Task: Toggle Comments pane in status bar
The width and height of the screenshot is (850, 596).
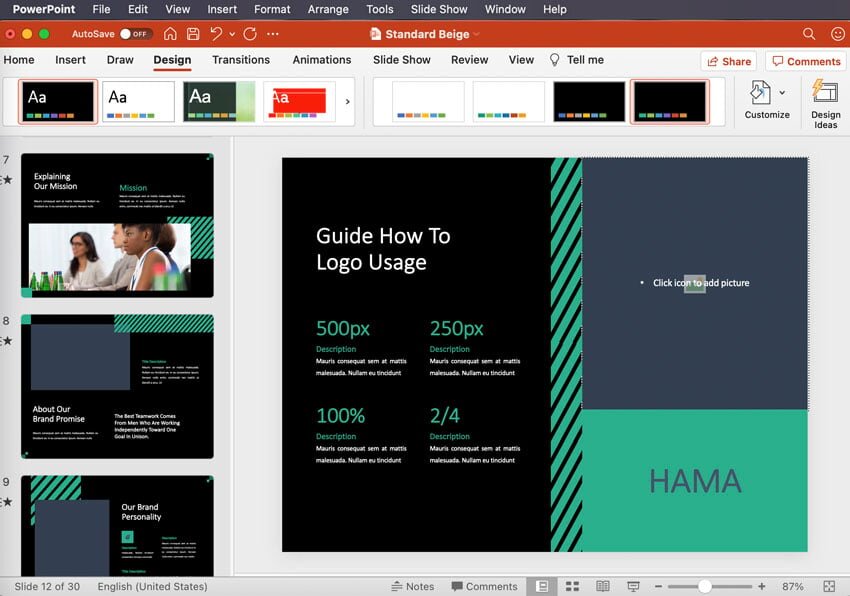Action: pos(484,586)
